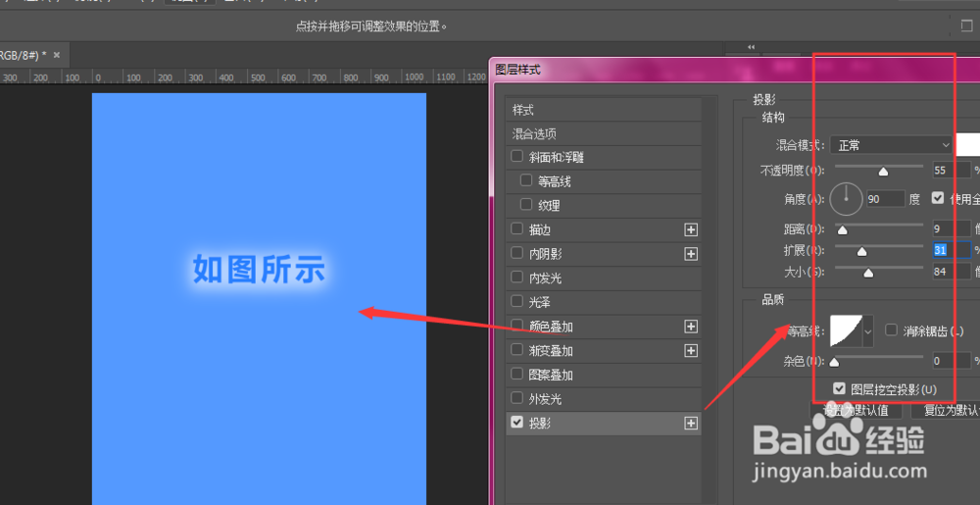The height and width of the screenshot is (505, 980).
Task: Enable the 外发光 checkbox
Action: 516,397
